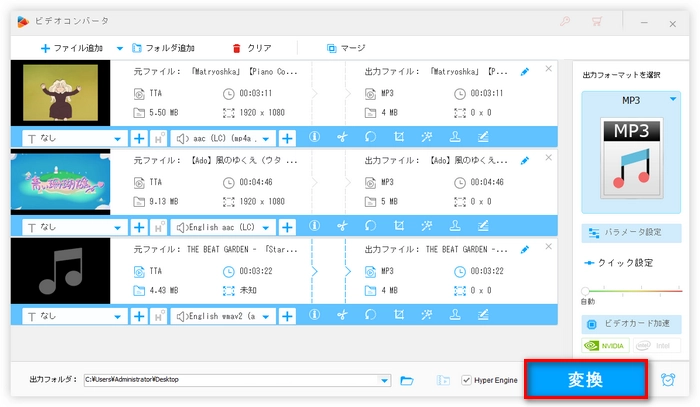
Task: Toggle Intel acceleration
Action: [657, 345]
